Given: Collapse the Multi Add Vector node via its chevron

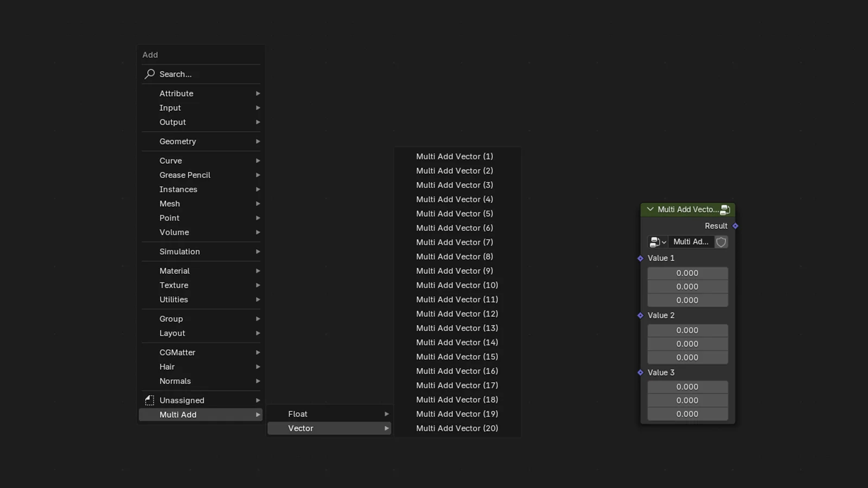Looking at the screenshot, I should pos(649,209).
